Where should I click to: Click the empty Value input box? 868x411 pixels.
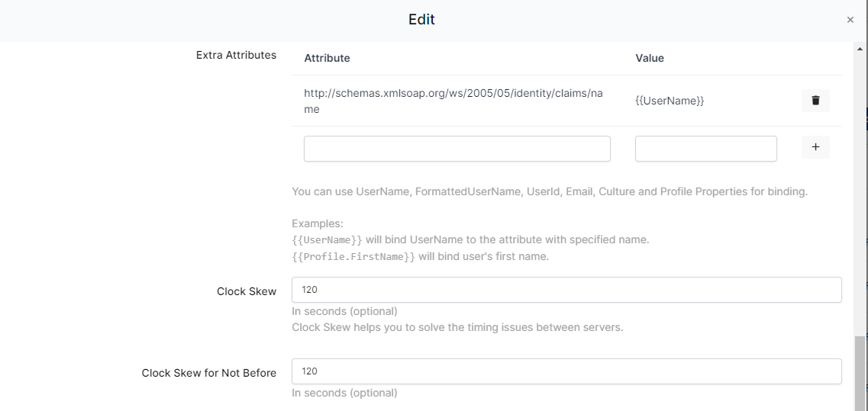tap(705, 149)
